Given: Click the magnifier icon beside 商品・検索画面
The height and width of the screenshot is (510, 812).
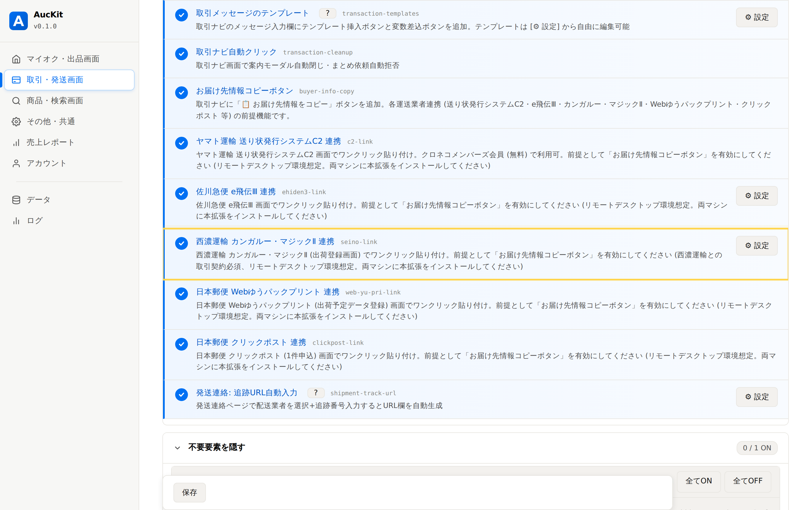Looking at the screenshot, I should coord(16,101).
